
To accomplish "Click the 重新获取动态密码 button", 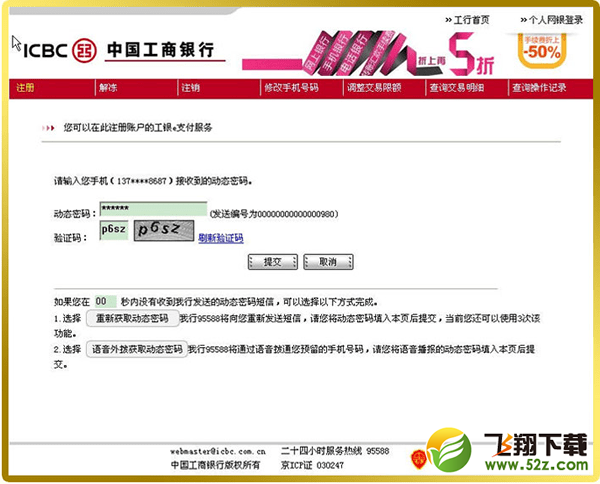I will pyautogui.click(x=133, y=318).
